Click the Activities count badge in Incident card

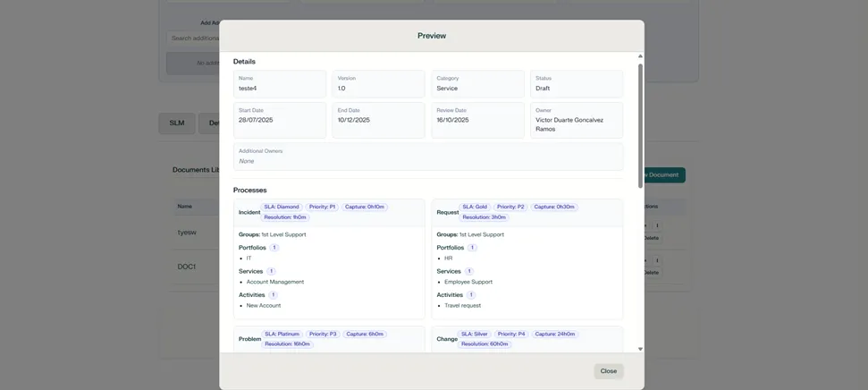point(273,295)
